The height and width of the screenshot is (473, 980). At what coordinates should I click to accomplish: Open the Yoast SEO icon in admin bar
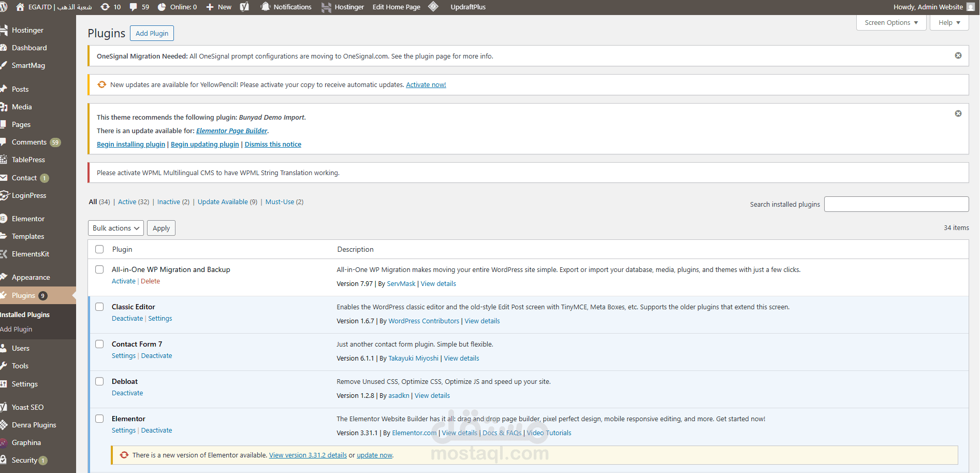tap(244, 7)
